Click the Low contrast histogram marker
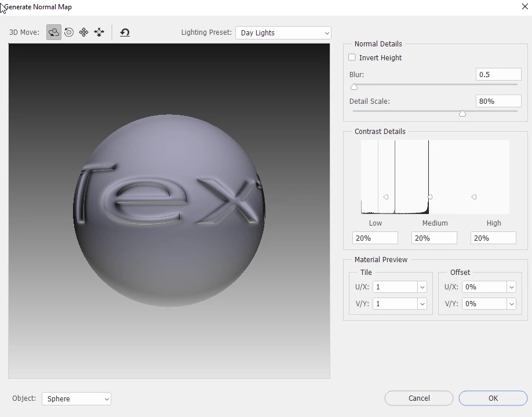Image resolution: width=532 pixels, height=417 pixels. 386,197
